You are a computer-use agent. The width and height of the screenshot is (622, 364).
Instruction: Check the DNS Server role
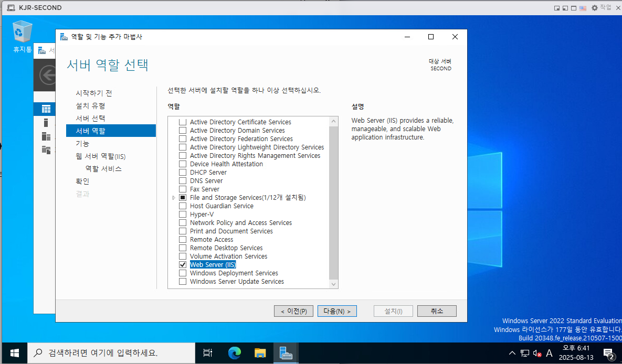[x=183, y=181]
